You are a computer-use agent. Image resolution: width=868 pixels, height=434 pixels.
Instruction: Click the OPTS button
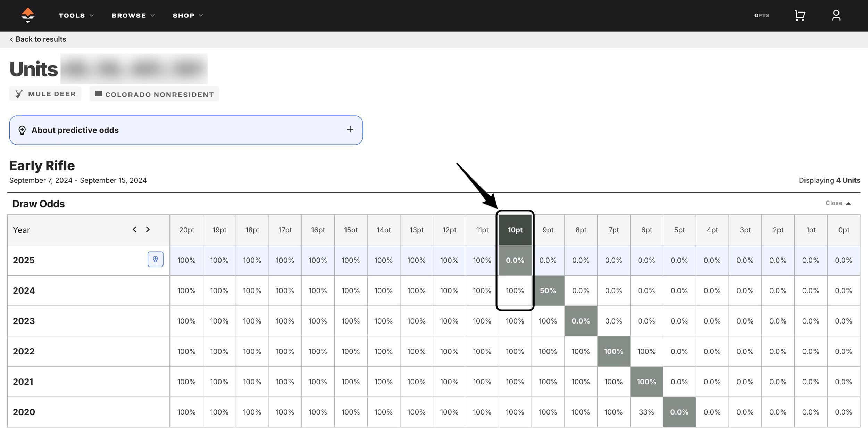pyautogui.click(x=762, y=15)
